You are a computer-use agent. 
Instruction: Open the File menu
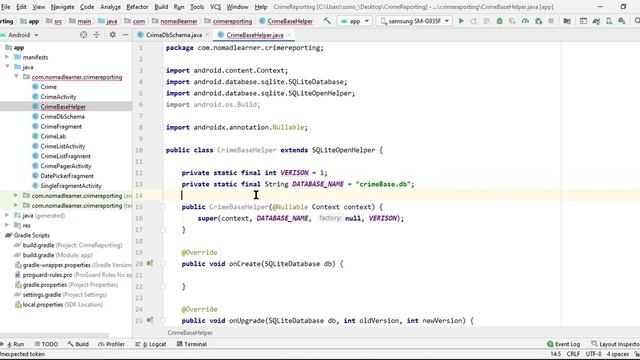pos(5,7)
